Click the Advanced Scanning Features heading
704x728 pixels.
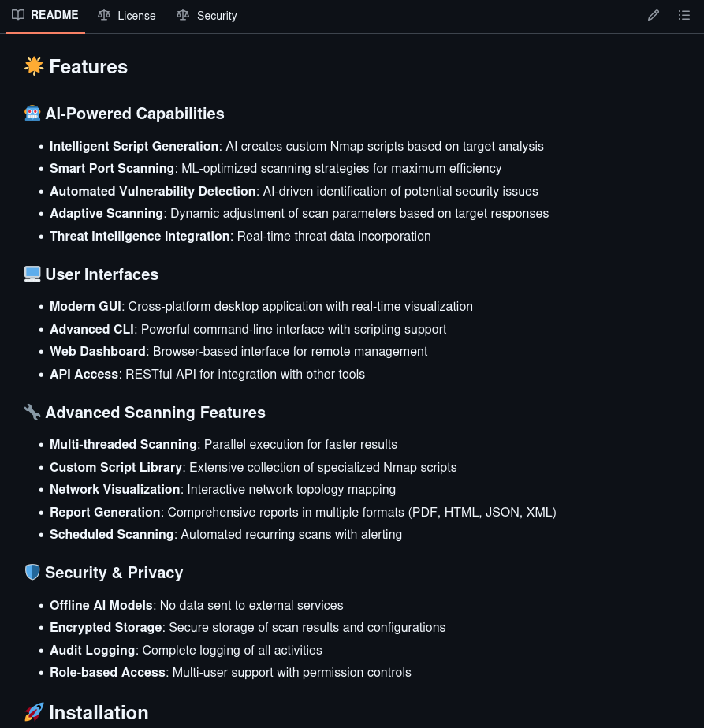[x=155, y=413]
